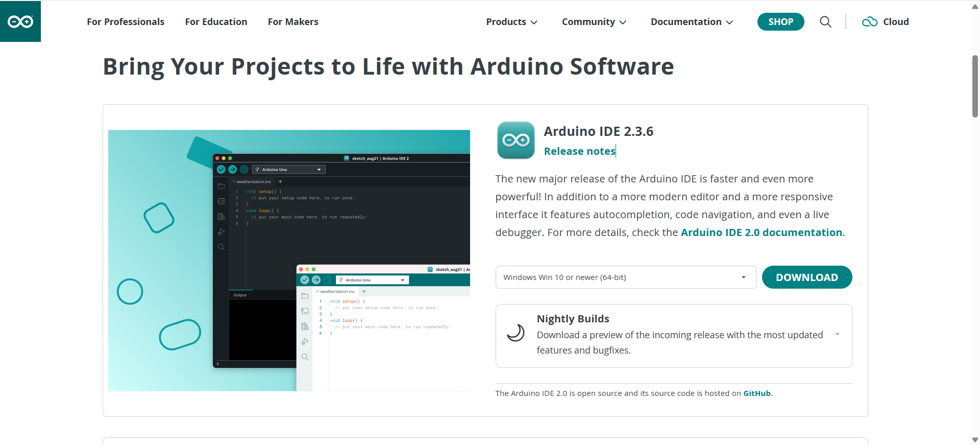
Task: Open Arduino IDE 2.0 documentation link
Action: 761,232
